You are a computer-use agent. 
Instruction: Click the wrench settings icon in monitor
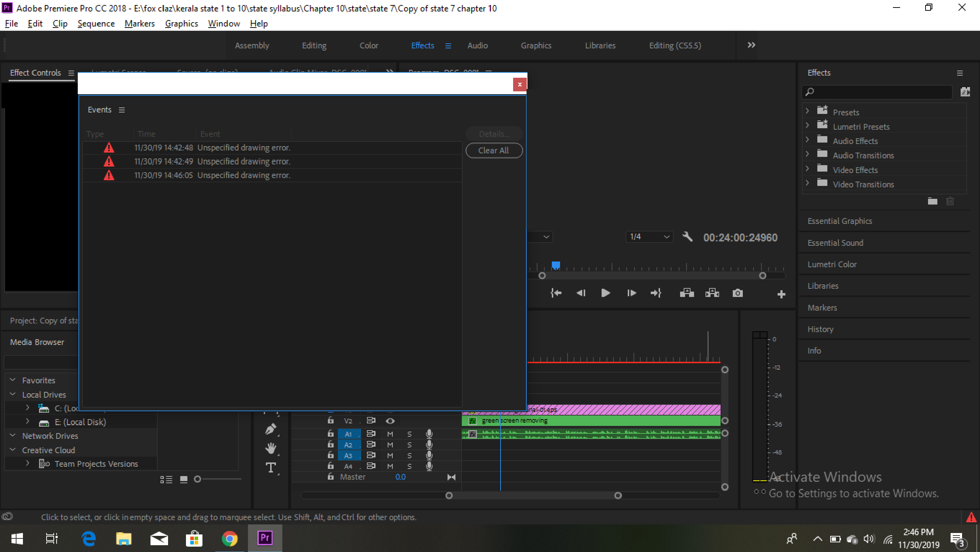pyautogui.click(x=687, y=237)
